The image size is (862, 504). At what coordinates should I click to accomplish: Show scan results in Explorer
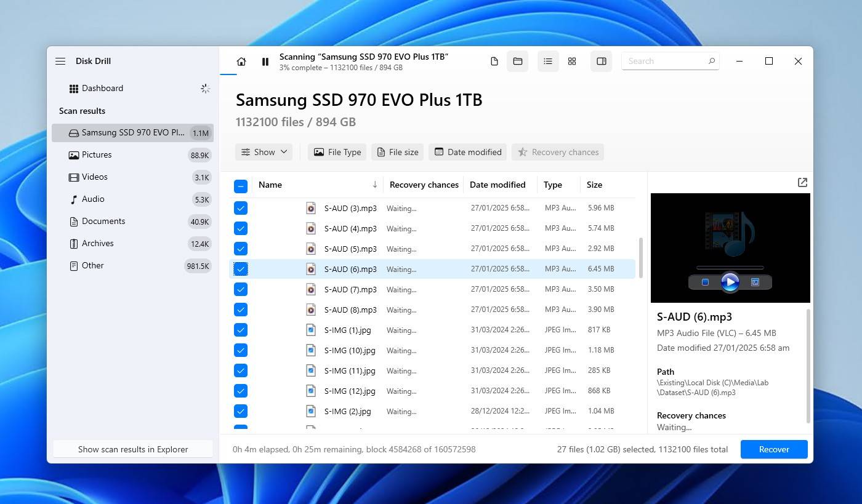[x=132, y=449]
